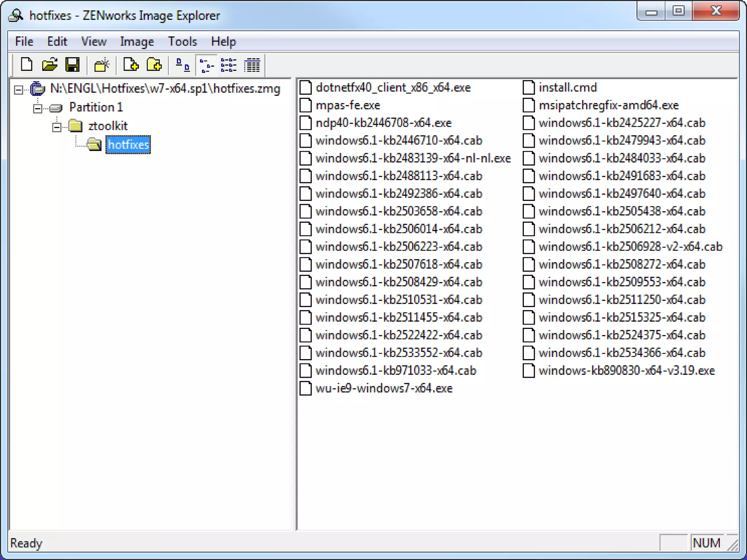Viewport: 747px width, 560px height.
Task: Open the Image menu
Action: tap(137, 41)
